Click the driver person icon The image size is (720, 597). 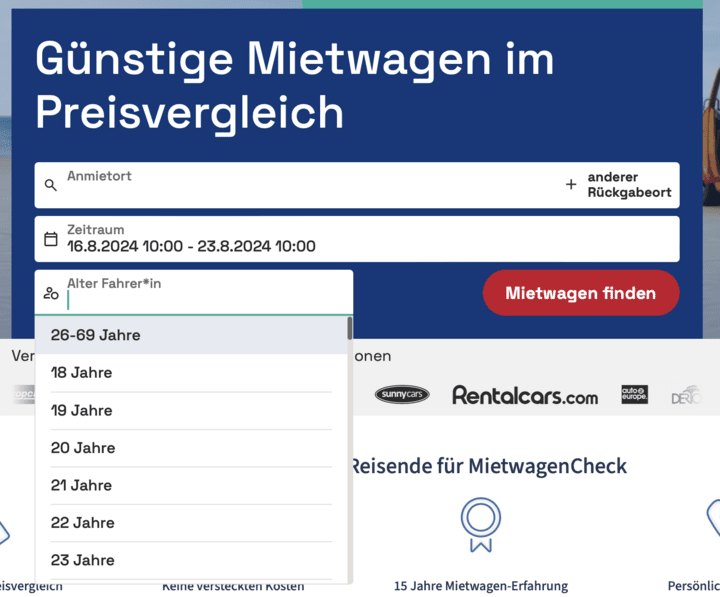51,293
